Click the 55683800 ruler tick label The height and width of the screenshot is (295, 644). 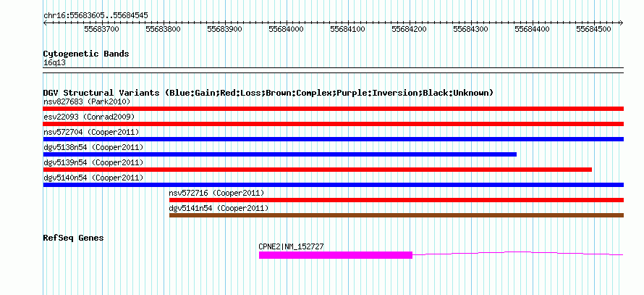tap(163, 29)
